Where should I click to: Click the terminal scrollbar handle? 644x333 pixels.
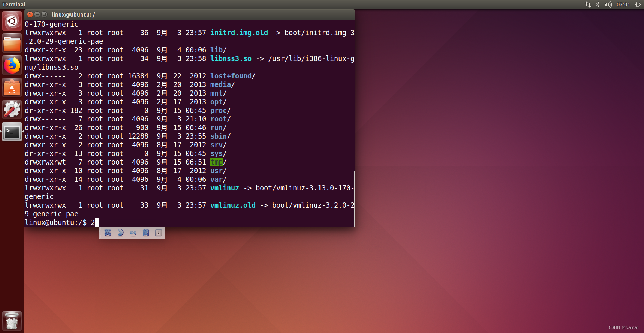354,199
